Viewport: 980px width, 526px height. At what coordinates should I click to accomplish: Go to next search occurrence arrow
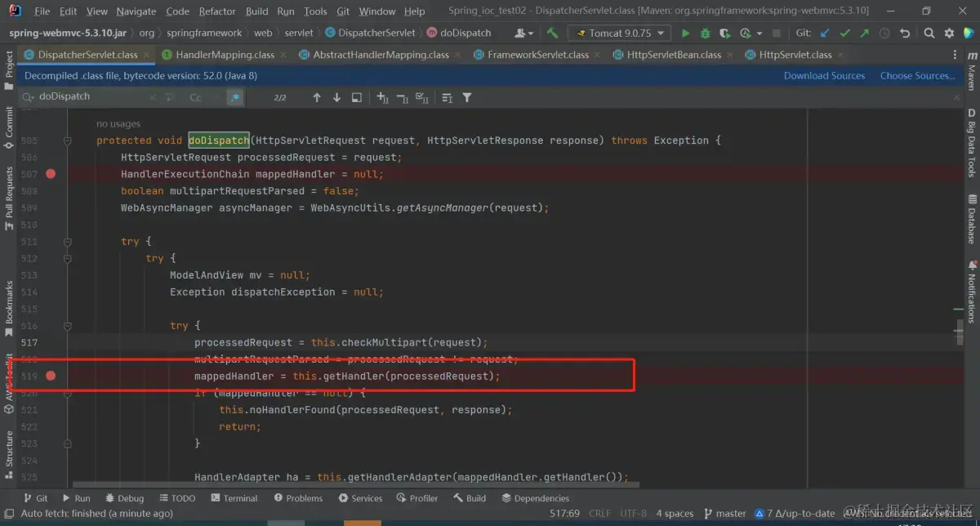(x=336, y=97)
